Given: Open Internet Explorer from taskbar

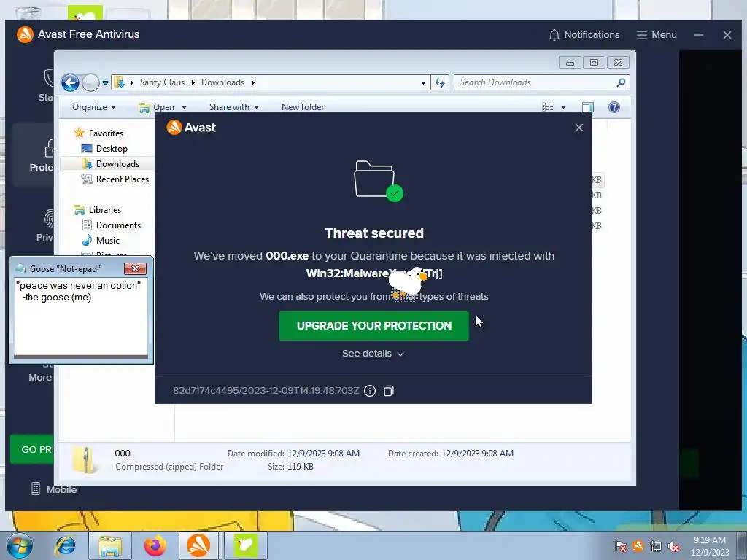Looking at the screenshot, I should (x=65, y=545).
